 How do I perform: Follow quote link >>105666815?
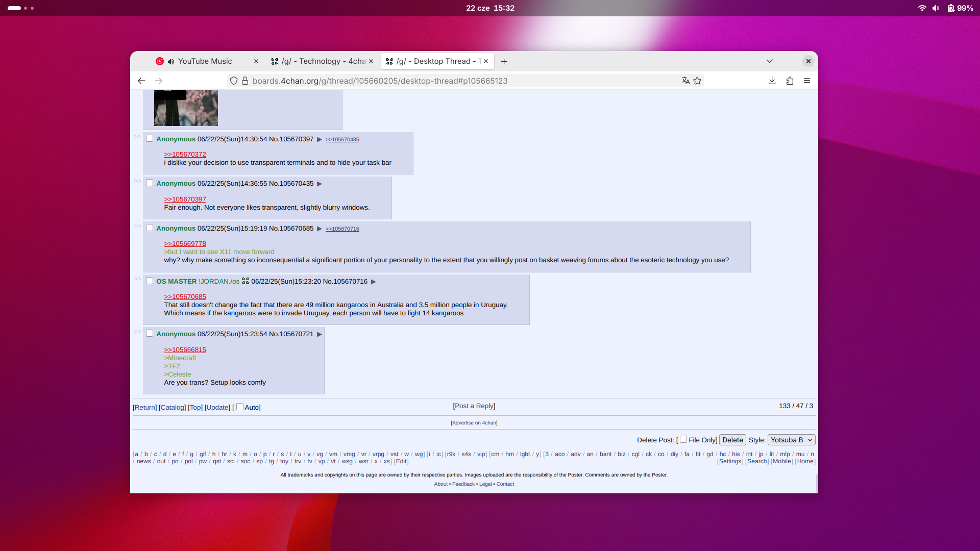185,349
